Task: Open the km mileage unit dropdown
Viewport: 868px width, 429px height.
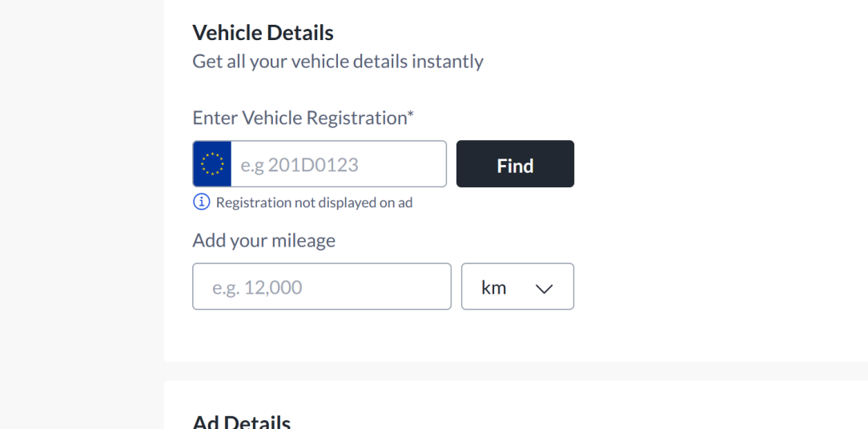Action: [517, 287]
